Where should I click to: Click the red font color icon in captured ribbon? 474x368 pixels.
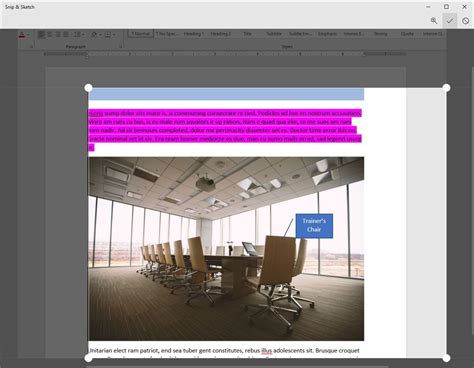coord(22,35)
